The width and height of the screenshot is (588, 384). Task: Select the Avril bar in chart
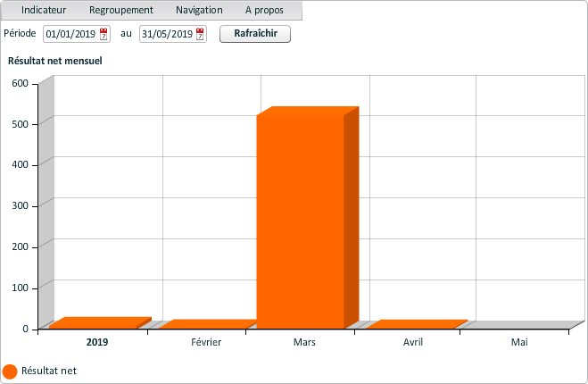(417, 324)
